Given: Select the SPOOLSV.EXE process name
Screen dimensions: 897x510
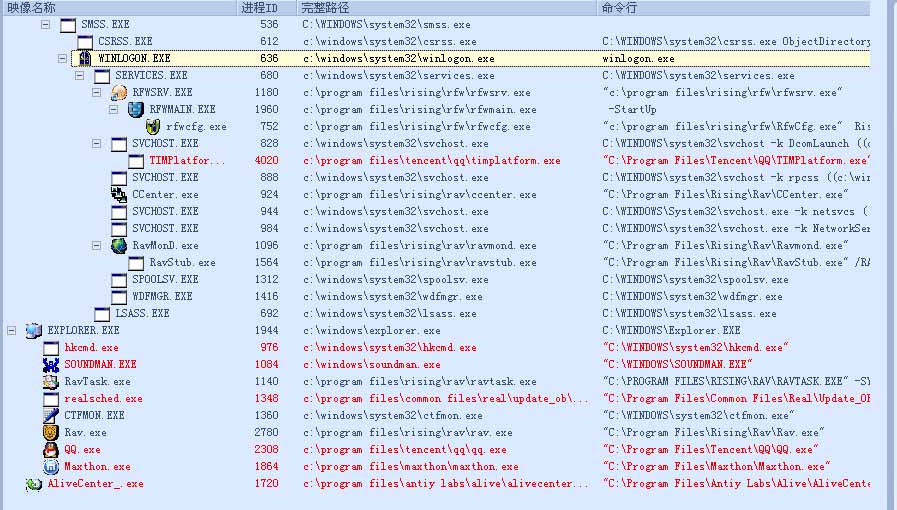Looking at the screenshot, I should (165, 280).
